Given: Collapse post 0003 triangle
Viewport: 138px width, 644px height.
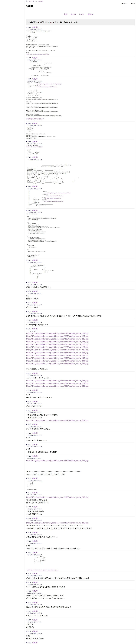Looking at the screenshot, I should tap(27, 79).
